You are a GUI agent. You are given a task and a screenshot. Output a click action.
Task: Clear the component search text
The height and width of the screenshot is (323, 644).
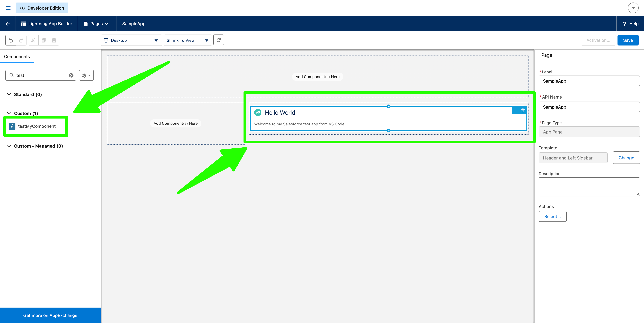point(71,75)
